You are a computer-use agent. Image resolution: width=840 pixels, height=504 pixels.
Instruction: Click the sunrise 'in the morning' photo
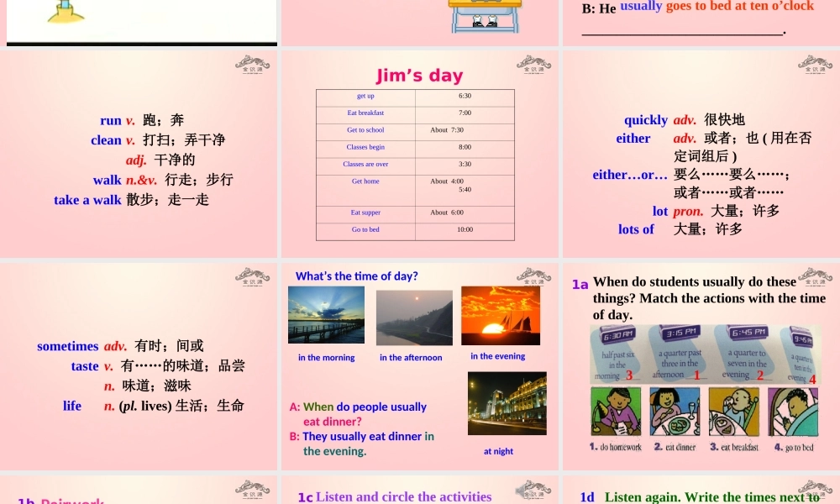pos(326,314)
